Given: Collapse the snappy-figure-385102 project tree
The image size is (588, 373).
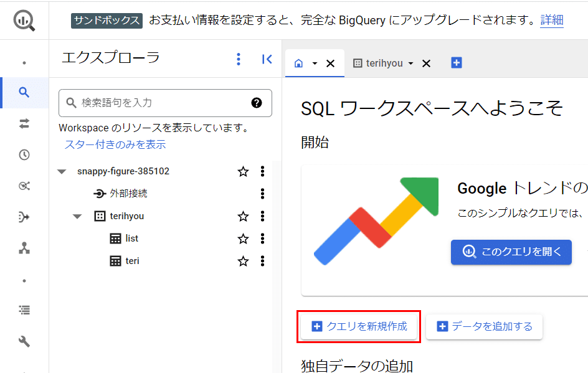Looking at the screenshot, I should (62, 172).
